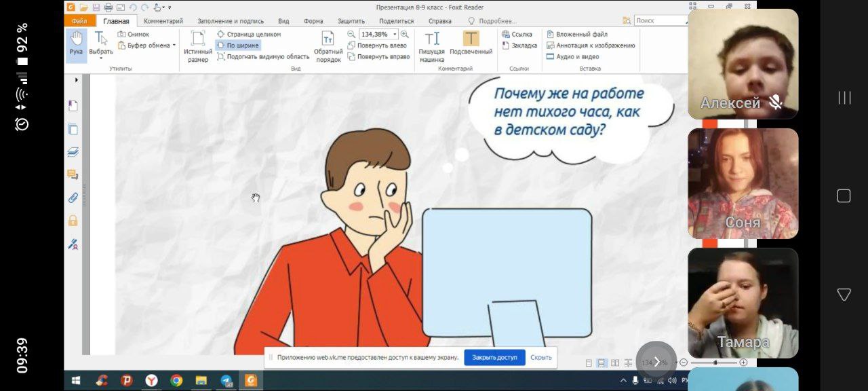Click Закрыть доступ to stop sharing
868x391 pixels.
tap(494, 357)
